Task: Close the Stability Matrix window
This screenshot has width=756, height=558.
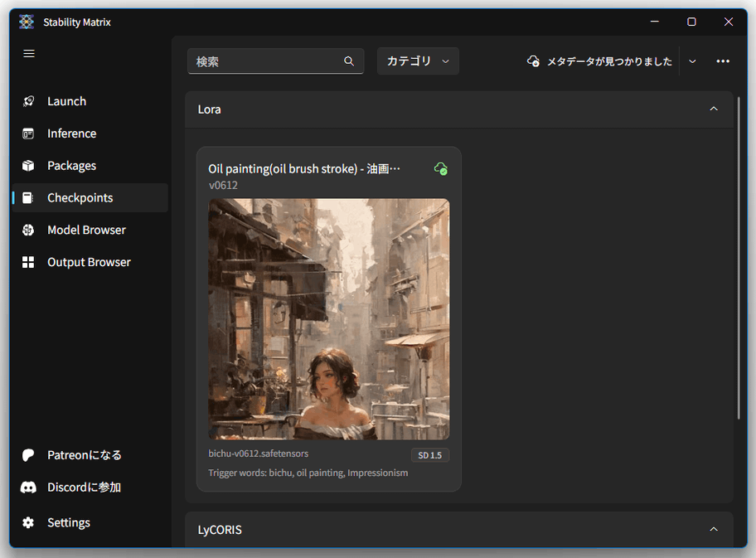Action: (x=729, y=22)
